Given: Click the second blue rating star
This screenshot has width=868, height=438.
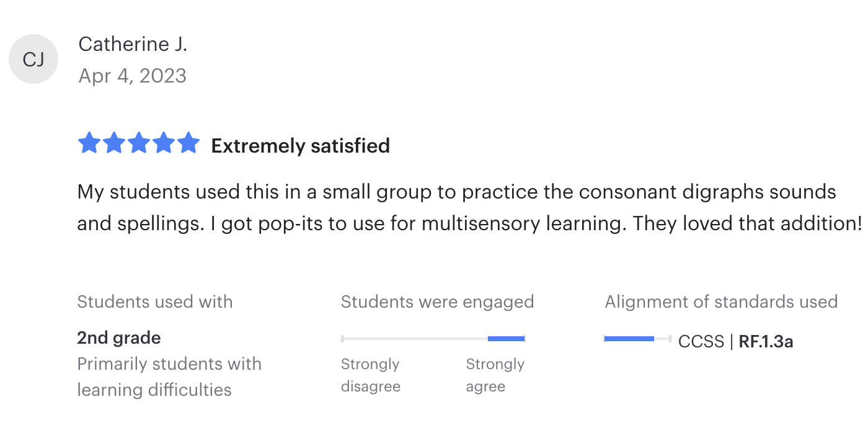Looking at the screenshot, I should 114,143.
